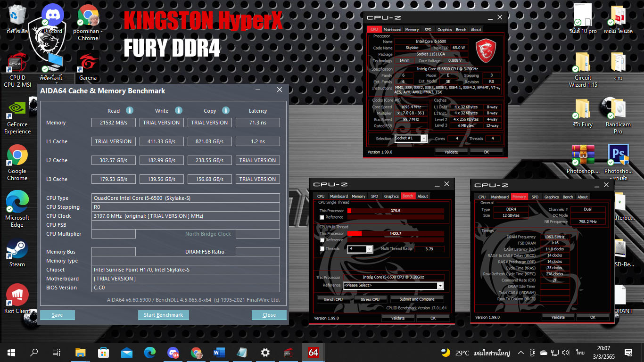Open SPD tab in CPU-Z Memory window

click(535, 197)
